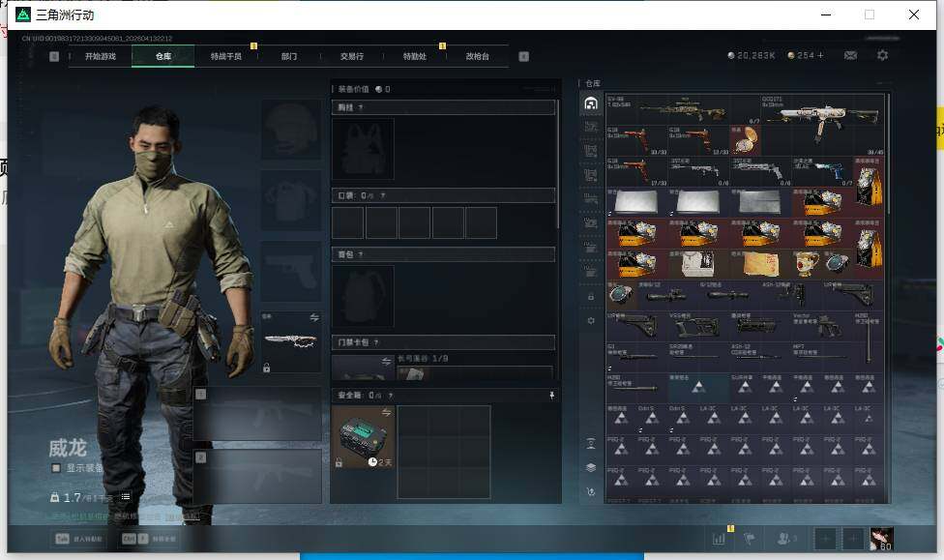Select the SV-98 sniper rifle in warehouse
The height and width of the screenshot is (560, 944).
tap(683, 109)
